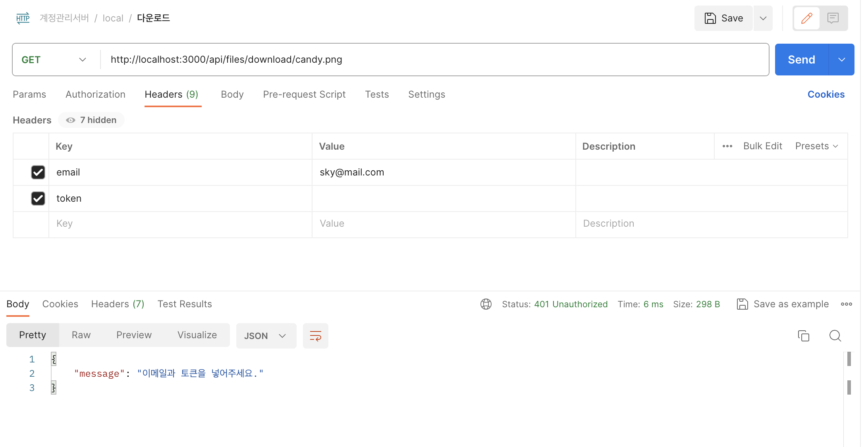Image resolution: width=868 pixels, height=447 pixels.
Task: Click the token value input field
Action: (443, 198)
